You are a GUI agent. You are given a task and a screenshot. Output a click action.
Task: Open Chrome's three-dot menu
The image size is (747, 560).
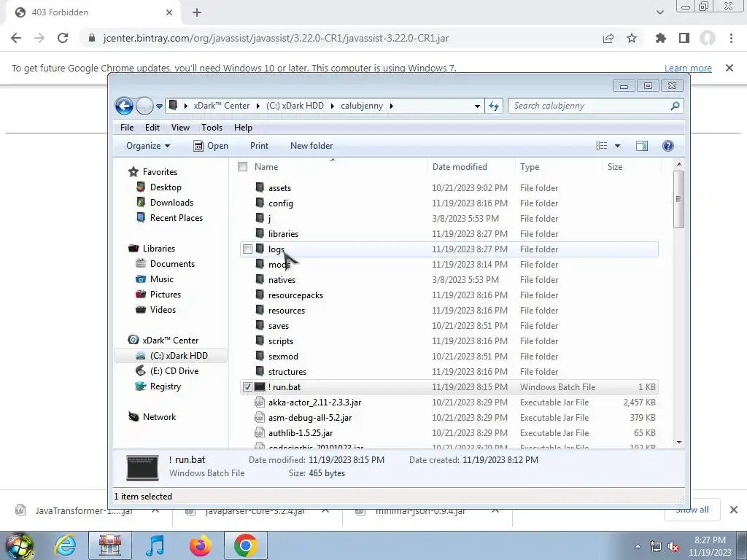click(x=731, y=38)
